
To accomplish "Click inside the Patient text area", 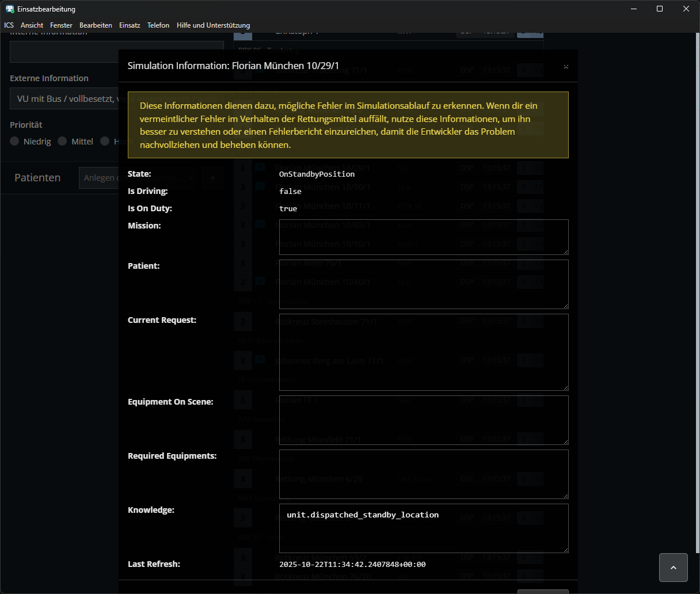I will pyautogui.click(x=423, y=284).
